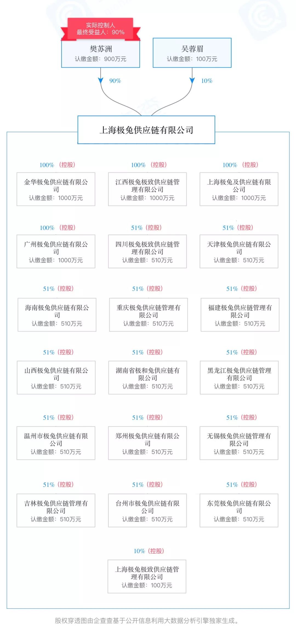Select the 吴蓉眉 shareholder box
The height and width of the screenshot is (644, 296).
point(192,53)
